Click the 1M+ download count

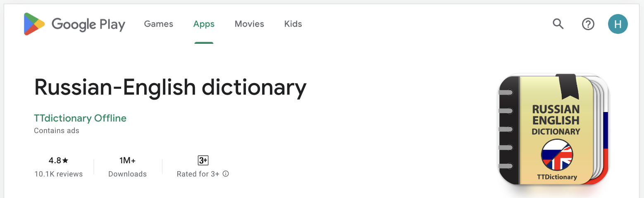127,160
